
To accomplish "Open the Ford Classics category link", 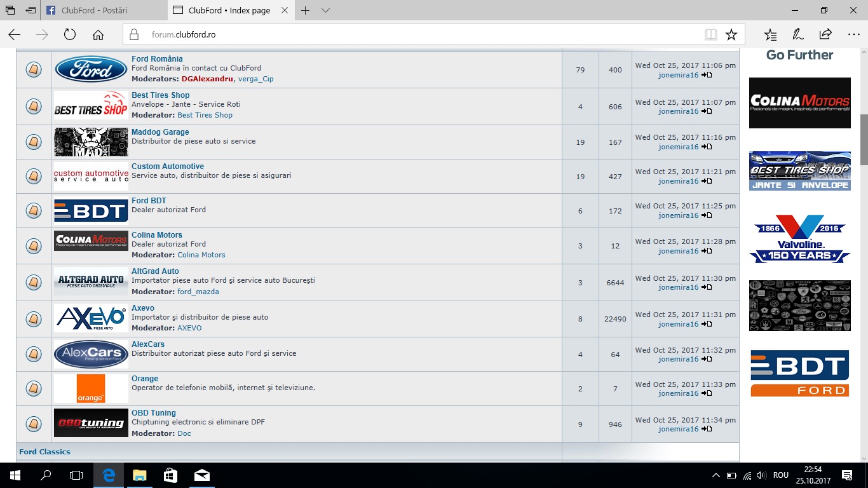I will [44, 452].
